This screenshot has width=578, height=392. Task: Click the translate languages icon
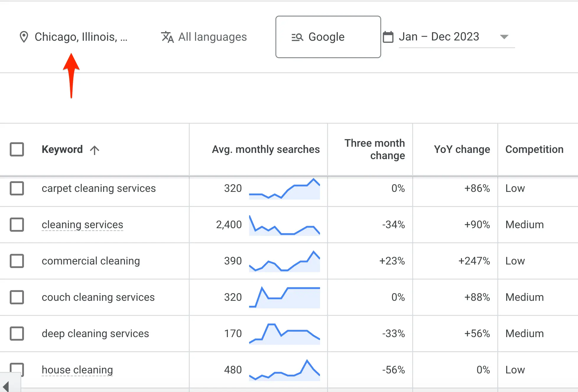(167, 37)
